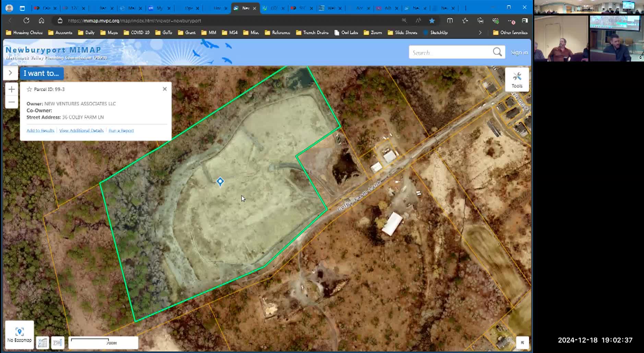Click in the map Search field
This screenshot has width=644, height=353.
point(449,52)
